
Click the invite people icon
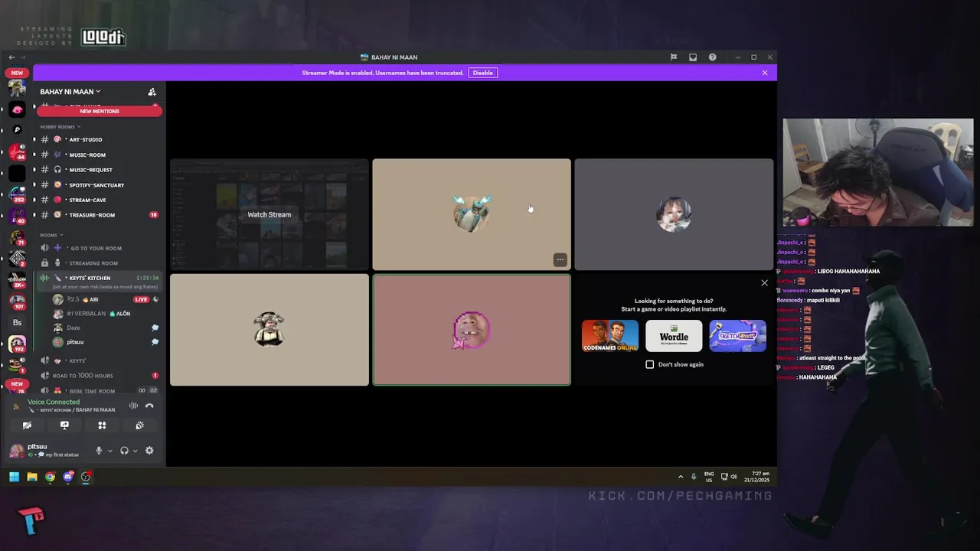[152, 92]
